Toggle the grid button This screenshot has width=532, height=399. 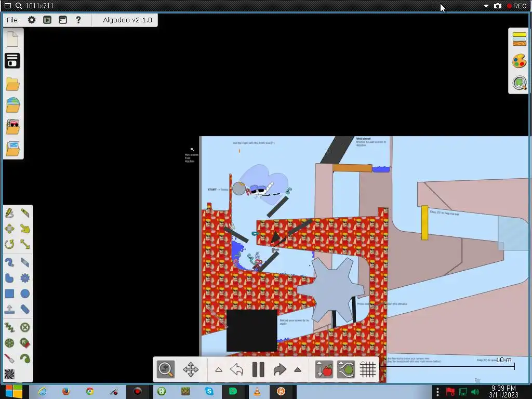(367, 369)
